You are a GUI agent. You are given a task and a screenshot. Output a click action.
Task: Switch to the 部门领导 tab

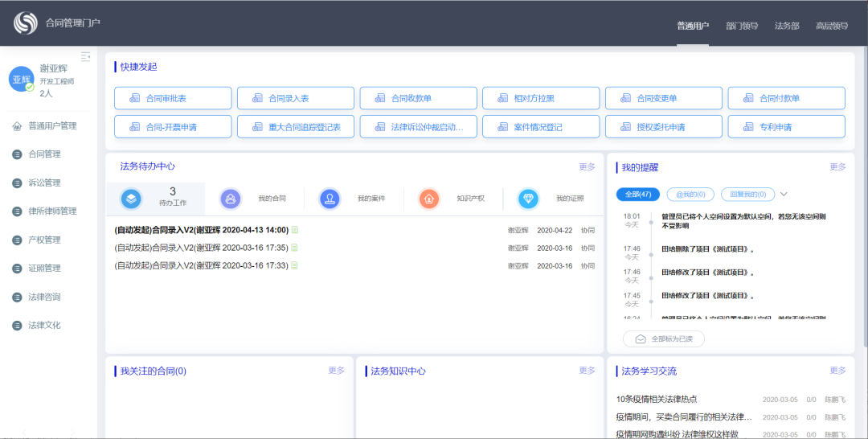[x=741, y=26]
